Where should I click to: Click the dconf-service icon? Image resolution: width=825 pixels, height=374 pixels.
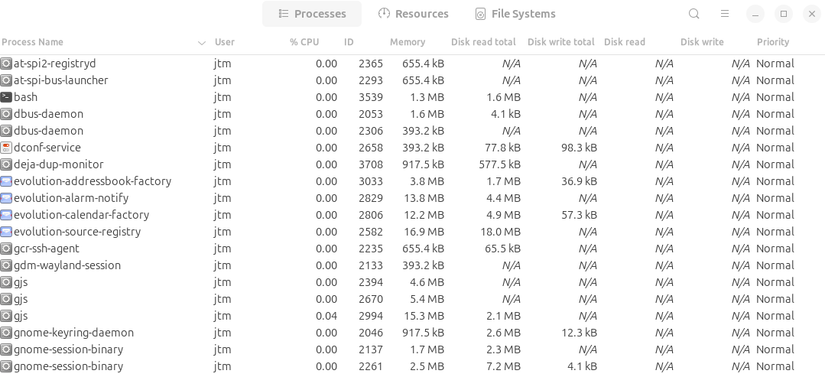coord(6,147)
